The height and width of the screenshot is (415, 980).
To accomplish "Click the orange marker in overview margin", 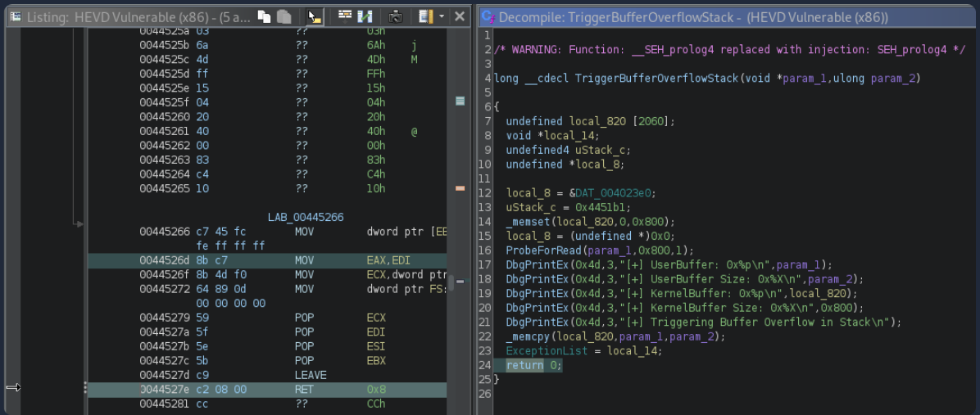I will 460,188.
